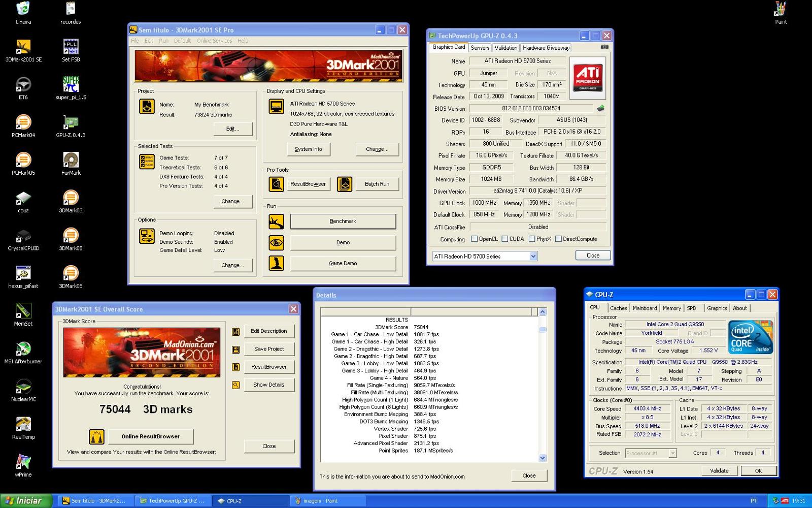Click the Game Demo icon in Run section
Screen dimensions: 812x508
pos(276,263)
